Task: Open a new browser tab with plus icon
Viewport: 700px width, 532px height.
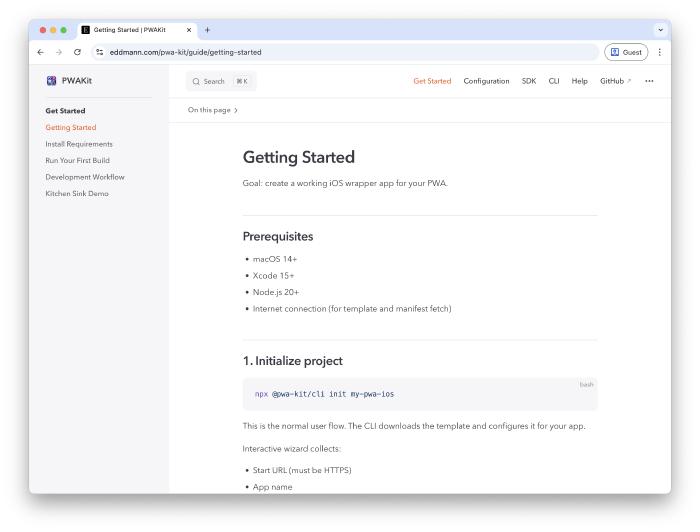Action: 207,29
